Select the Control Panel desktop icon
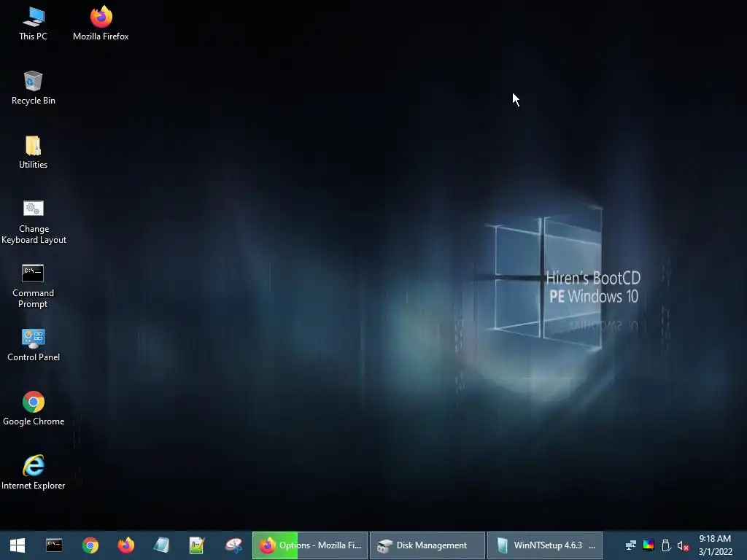747x560 pixels. (x=34, y=345)
